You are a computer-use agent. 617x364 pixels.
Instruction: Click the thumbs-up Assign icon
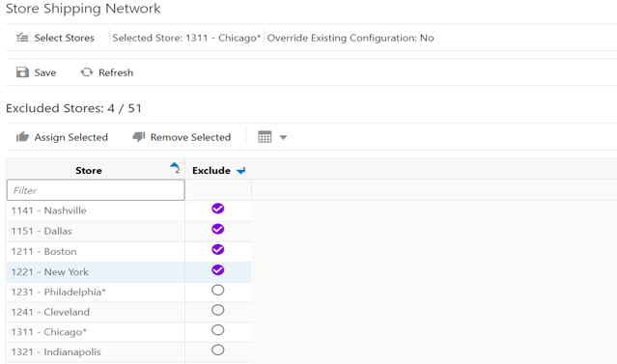(x=22, y=136)
